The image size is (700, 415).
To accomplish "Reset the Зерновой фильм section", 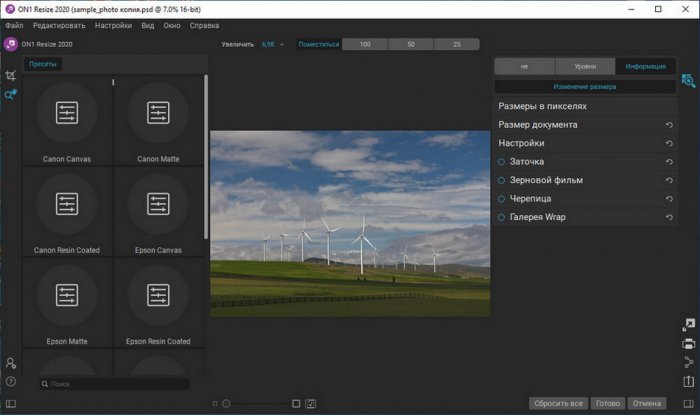I will (669, 180).
